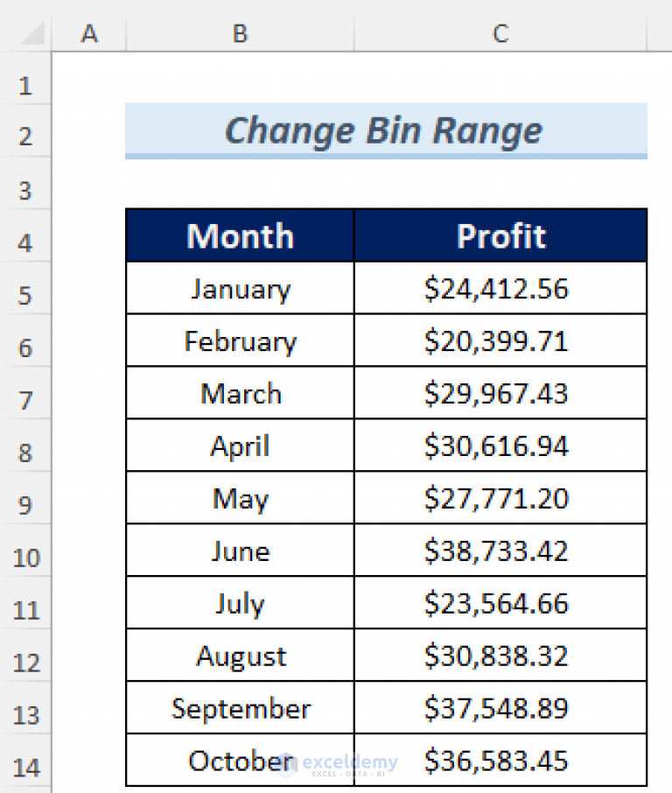Viewport: 672px width, 793px height.
Task: Click the cell containing June
Action: point(239,551)
